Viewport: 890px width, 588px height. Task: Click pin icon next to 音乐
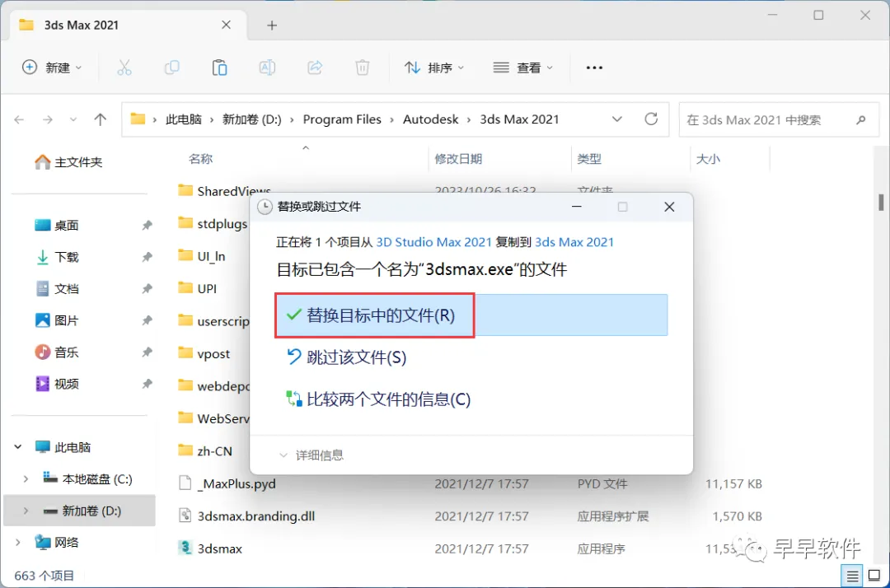point(147,352)
